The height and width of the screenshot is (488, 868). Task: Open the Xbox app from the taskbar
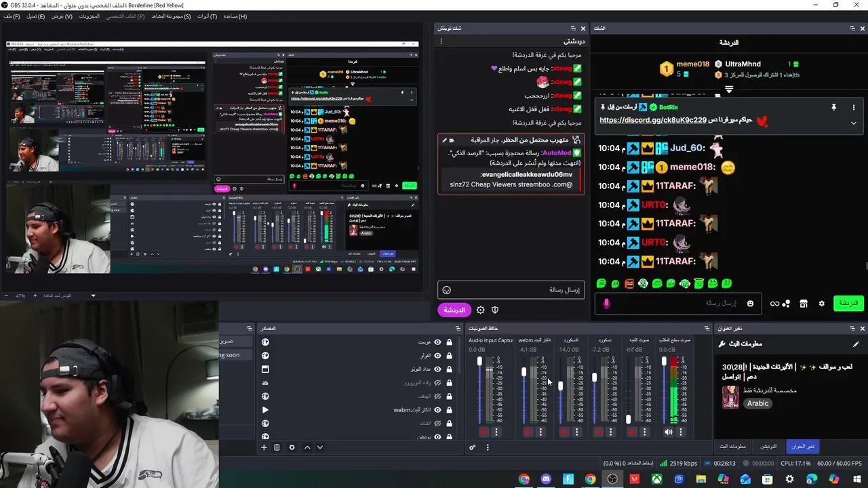656,479
